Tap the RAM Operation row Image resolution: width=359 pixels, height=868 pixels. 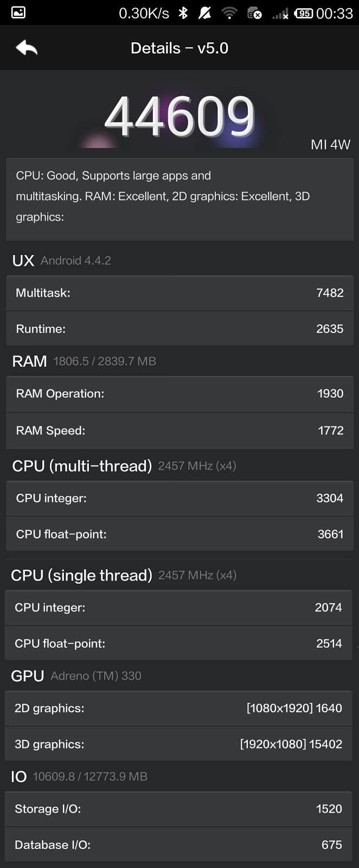(x=179, y=394)
